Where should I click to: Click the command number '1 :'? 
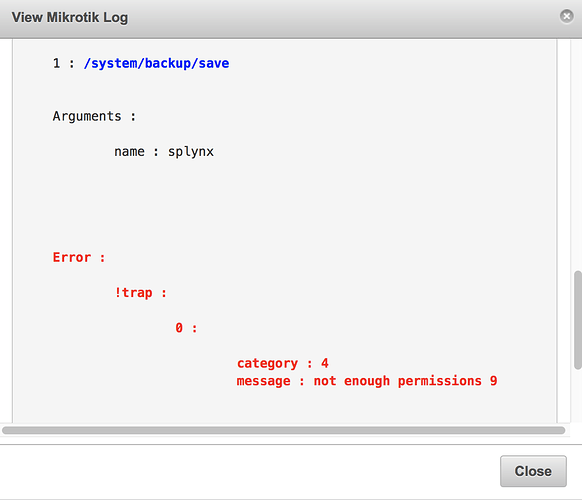[63, 63]
